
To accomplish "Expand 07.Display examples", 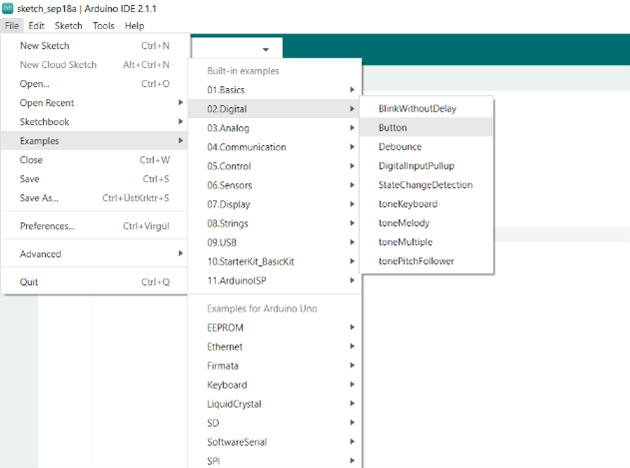I will (275, 204).
